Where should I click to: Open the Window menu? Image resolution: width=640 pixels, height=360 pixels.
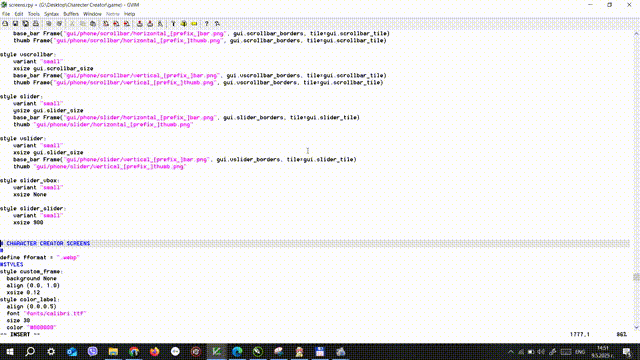(x=92, y=14)
